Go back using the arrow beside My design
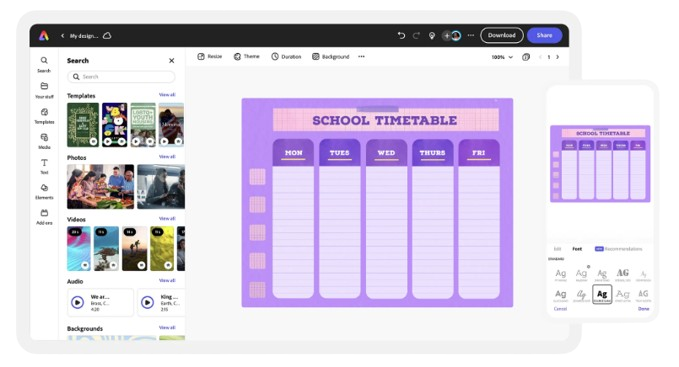 (x=62, y=35)
